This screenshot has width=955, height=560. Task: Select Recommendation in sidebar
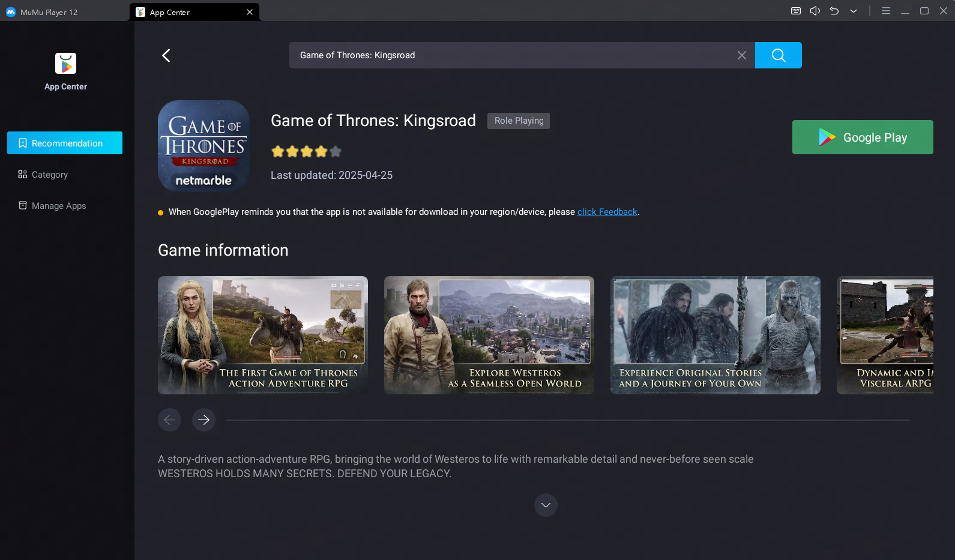[x=65, y=143]
